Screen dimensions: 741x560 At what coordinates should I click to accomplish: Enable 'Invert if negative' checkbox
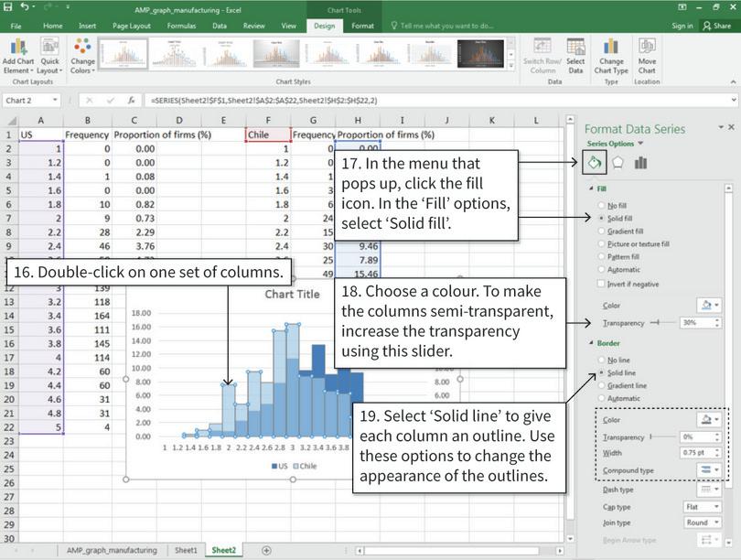pos(600,283)
